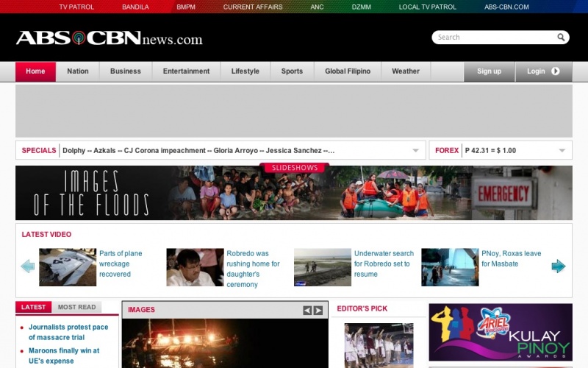Viewport: 588px width, 368px height.
Task: Open LOCAL TV PATROL link
Action: pyautogui.click(x=428, y=7)
